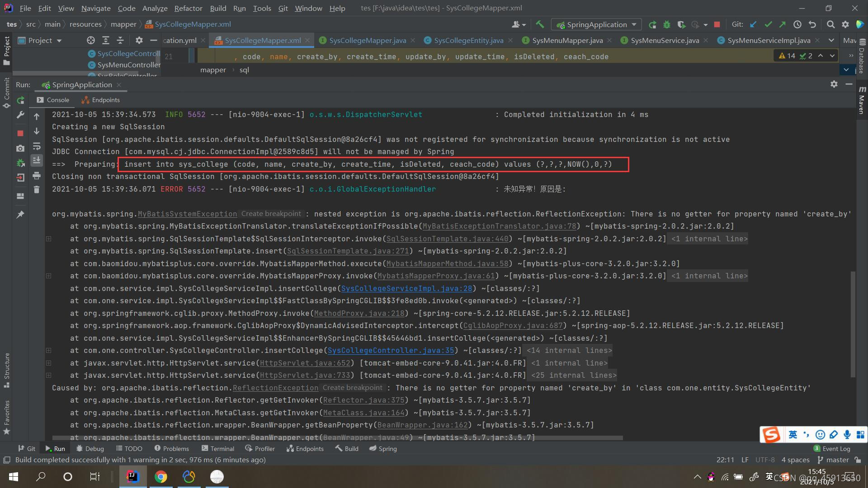Clear console with the trash icon
Image resolution: width=868 pixels, height=488 pixels.
37,190
